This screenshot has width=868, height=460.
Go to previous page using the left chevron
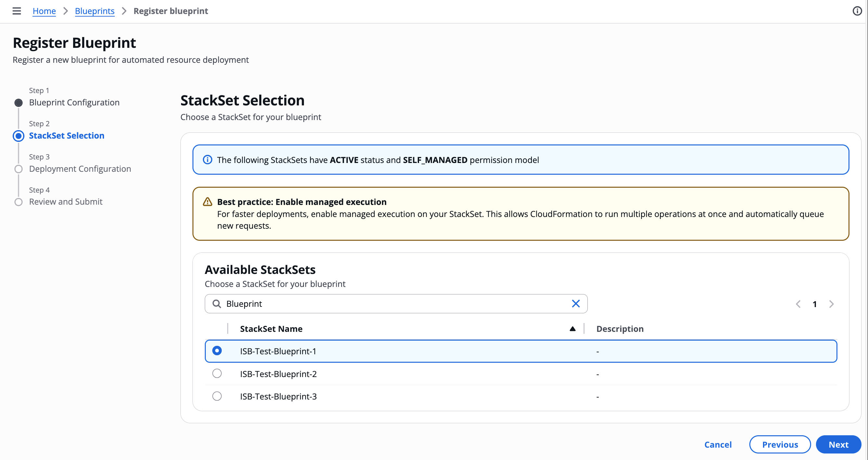tap(798, 304)
